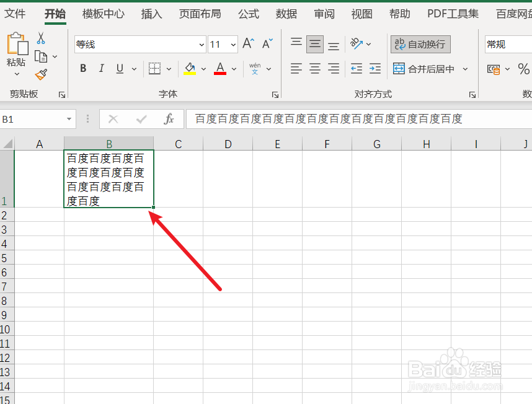Center text horizontally
The image size is (532, 404).
(x=315, y=69)
